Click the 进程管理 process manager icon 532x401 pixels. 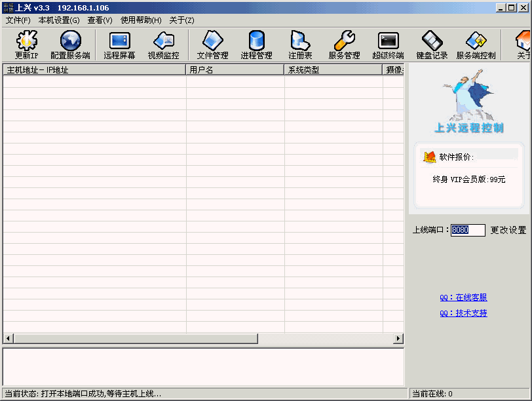[x=256, y=45]
